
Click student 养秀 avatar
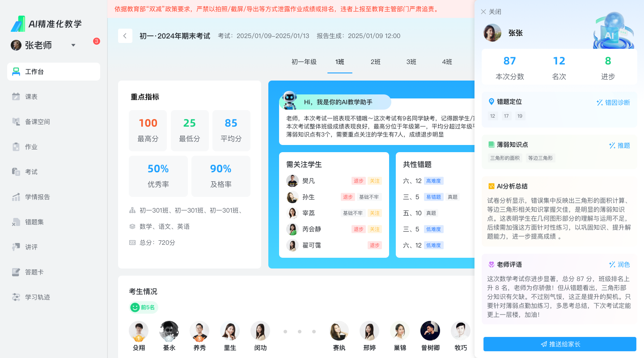(x=199, y=331)
